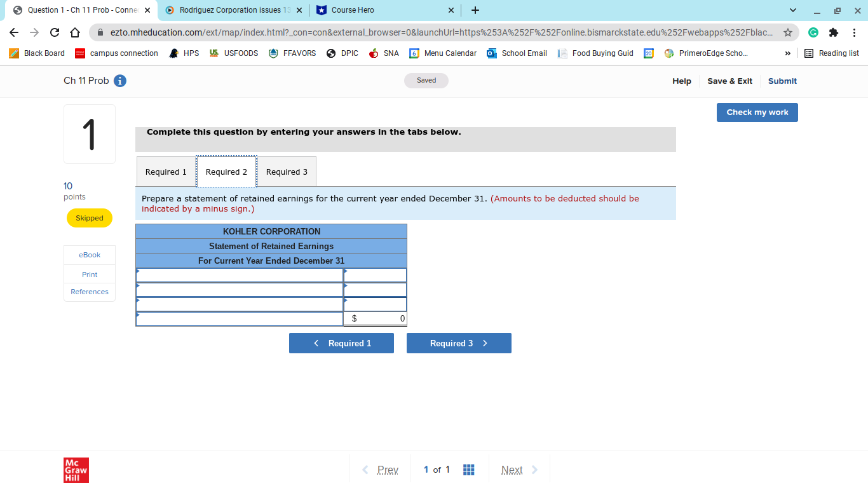The width and height of the screenshot is (868, 488).
Task: Click the Chrome three-dot menu
Action: [x=854, y=31]
